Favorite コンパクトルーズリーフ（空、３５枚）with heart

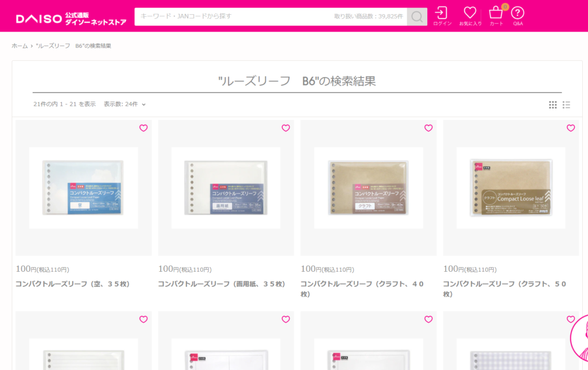point(144,128)
